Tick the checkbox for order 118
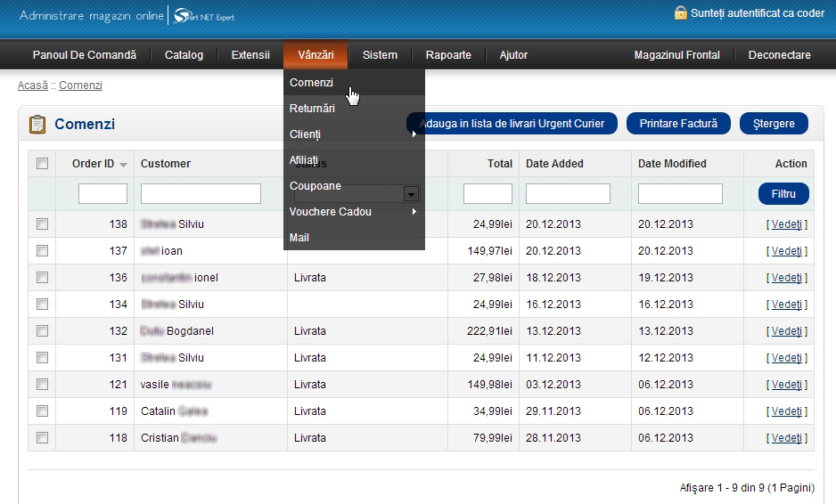This screenshot has height=504, width=836. pyautogui.click(x=42, y=438)
